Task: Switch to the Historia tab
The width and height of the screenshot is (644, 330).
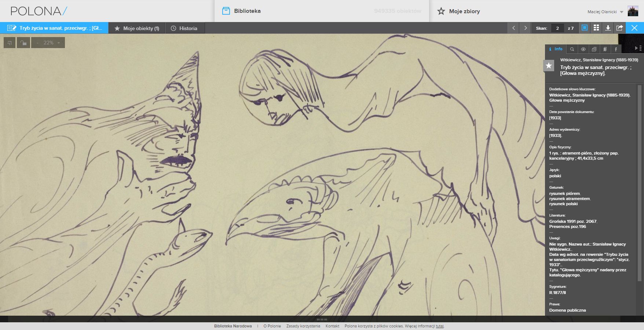Action: pyautogui.click(x=184, y=28)
